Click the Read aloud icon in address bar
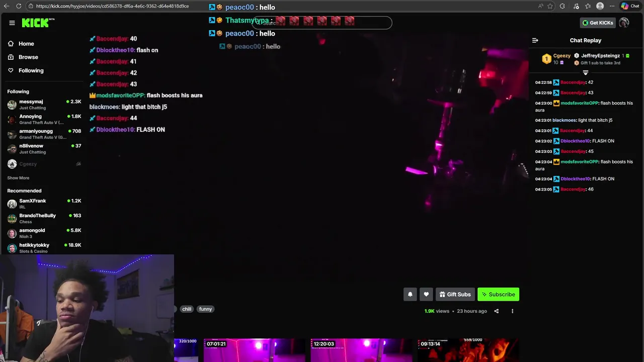The height and width of the screenshot is (362, 644). point(541,6)
